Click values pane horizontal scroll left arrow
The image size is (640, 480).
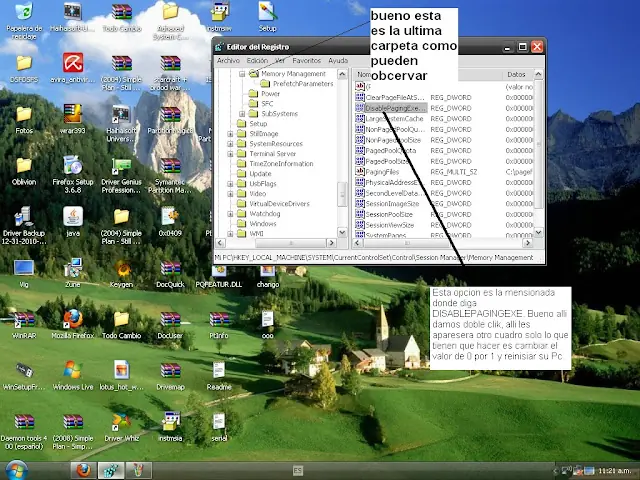pos(358,243)
